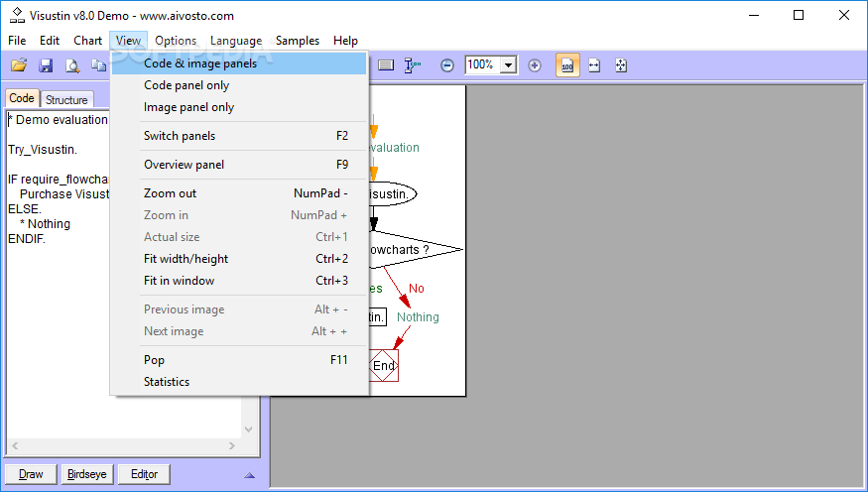
Task: Click the blue collapse triangle below code panel
Action: (250, 475)
